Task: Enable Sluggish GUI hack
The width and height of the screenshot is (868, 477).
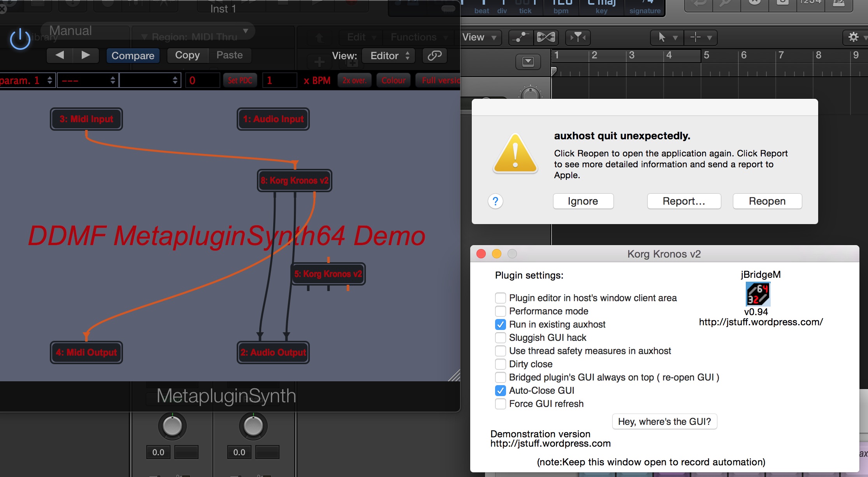Action: pos(501,338)
